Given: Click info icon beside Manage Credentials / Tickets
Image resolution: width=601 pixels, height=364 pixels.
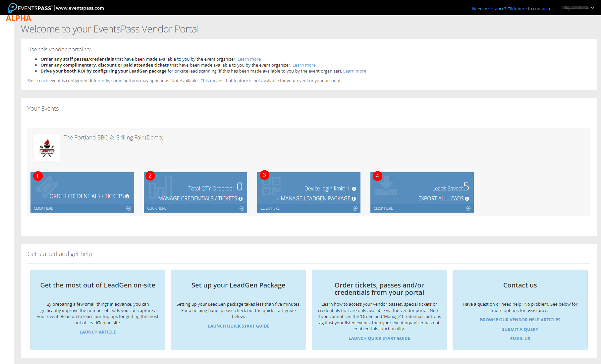Looking at the screenshot, I should click(241, 199).
